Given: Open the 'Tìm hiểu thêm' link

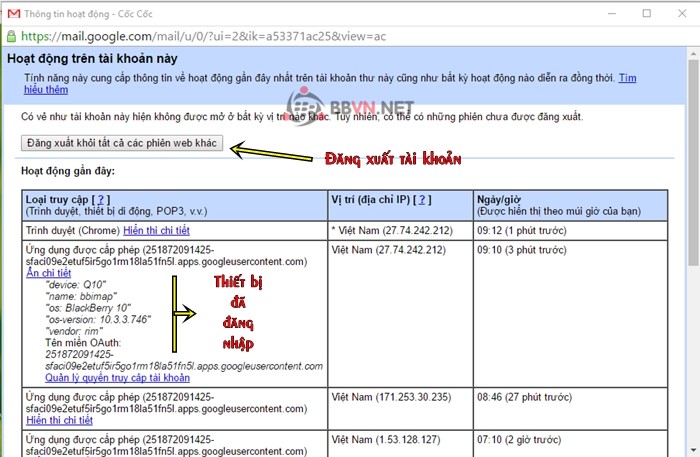Looking at the screenshot, I should coord(627,77).
